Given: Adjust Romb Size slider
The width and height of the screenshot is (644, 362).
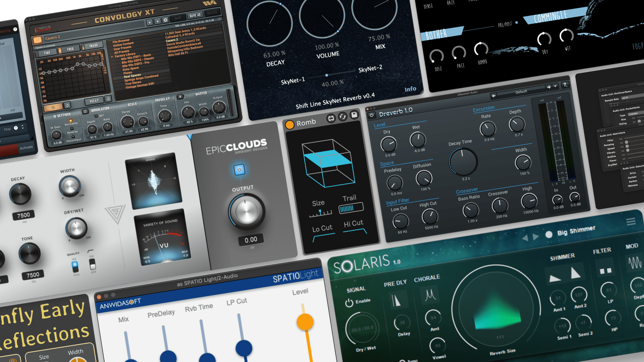Looking at the screenshot, I should coord(321,213).
